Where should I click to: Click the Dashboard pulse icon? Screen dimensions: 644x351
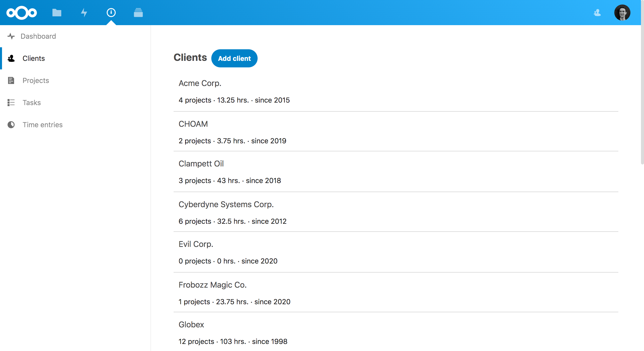tap(11, 36)
